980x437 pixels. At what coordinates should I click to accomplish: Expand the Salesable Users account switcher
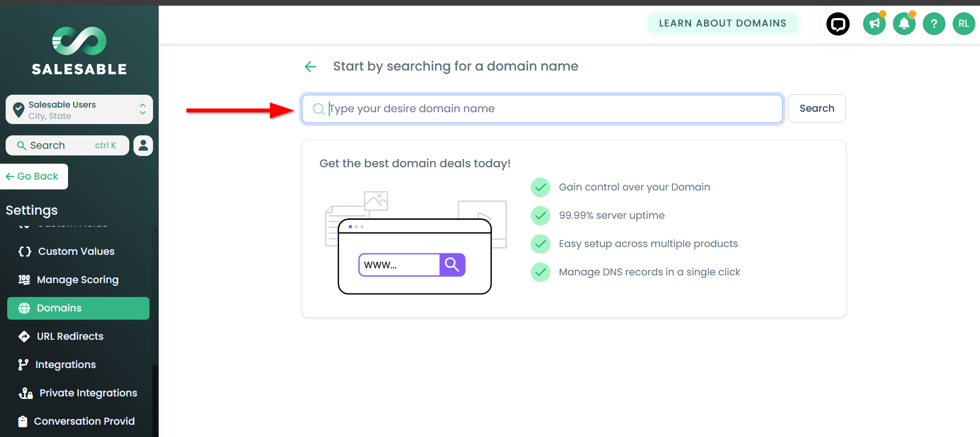click(79, 109)
